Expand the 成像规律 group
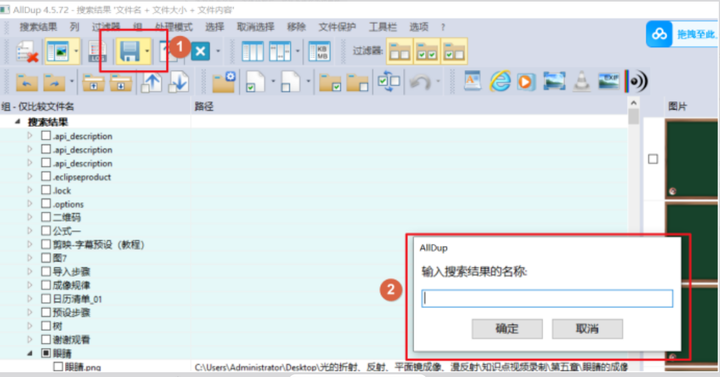Viewport: 720px width, 377px height. click(30, 285)
